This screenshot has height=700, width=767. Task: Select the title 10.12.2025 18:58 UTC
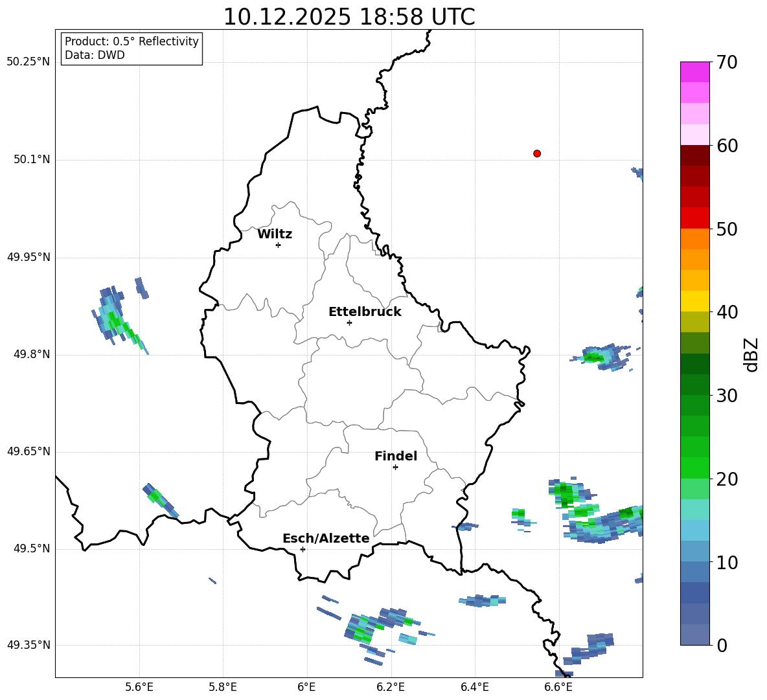(x=349, y=17)
